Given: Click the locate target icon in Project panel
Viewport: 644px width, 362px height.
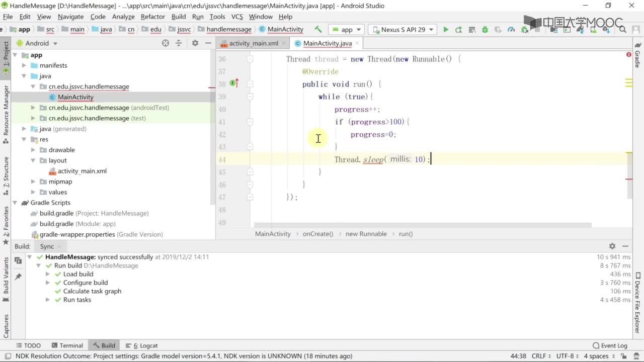Looking at the screenshot, I should tap(166, 43).
